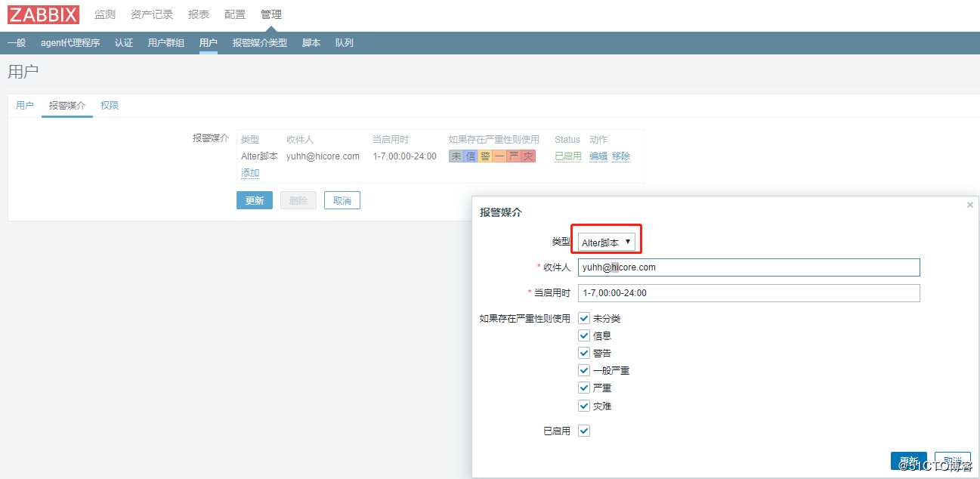Image resolution: width=980 pixels, height=479 pixels.
Task: Select the 用户 submenu item
Action: coord(209,43)
